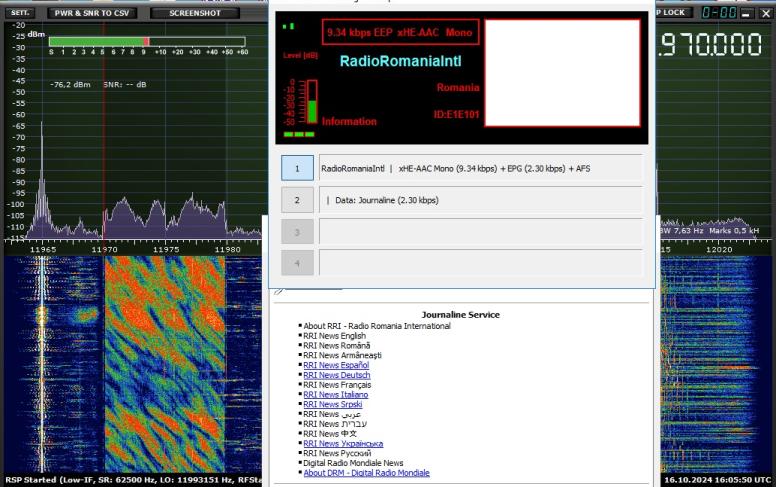Click the Journaline Service heading

click(x=460, y=314)
